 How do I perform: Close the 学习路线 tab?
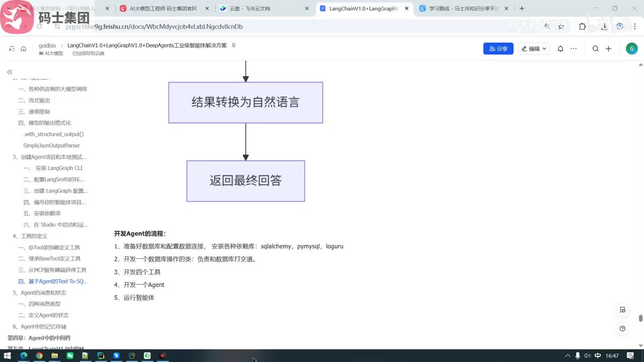506,9
